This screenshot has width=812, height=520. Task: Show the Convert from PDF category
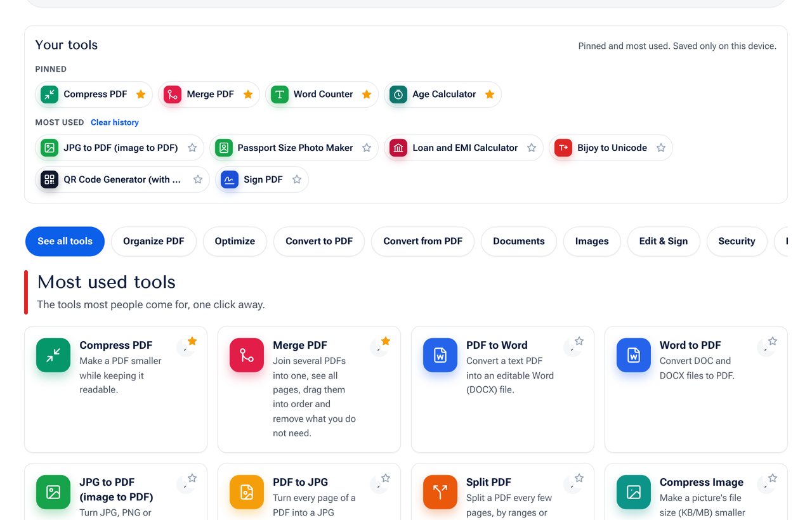pos(423,242)
